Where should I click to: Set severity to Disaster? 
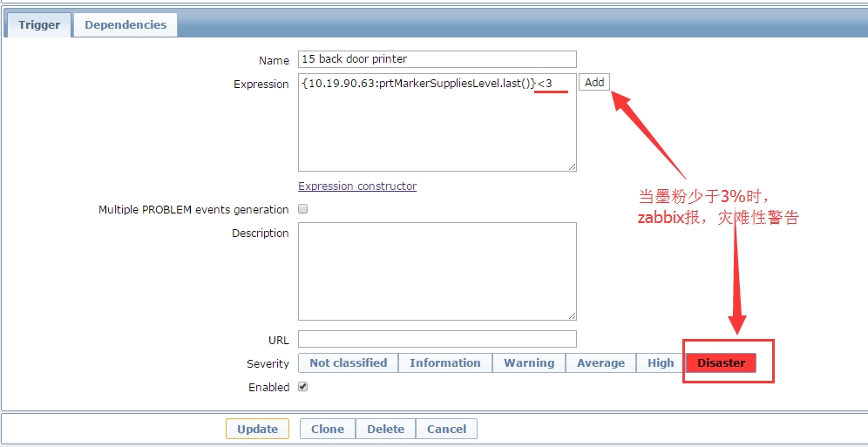tap(721, 362)
